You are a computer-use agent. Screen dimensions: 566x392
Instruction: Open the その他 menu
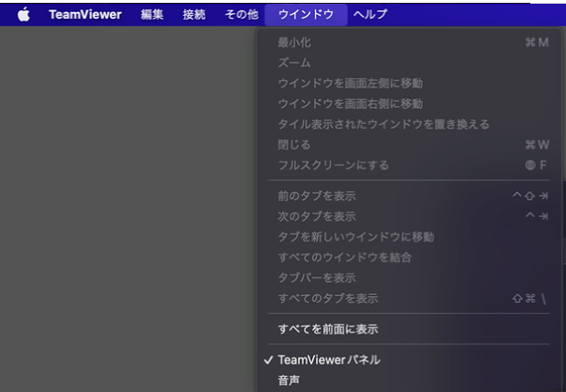coord(242,15)
